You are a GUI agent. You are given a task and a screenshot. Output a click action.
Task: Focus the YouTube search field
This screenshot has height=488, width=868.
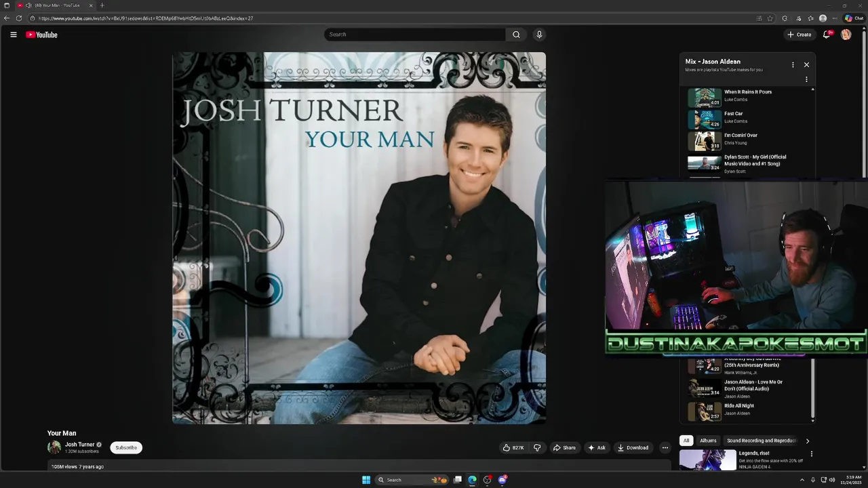click(x=415, y=35)
